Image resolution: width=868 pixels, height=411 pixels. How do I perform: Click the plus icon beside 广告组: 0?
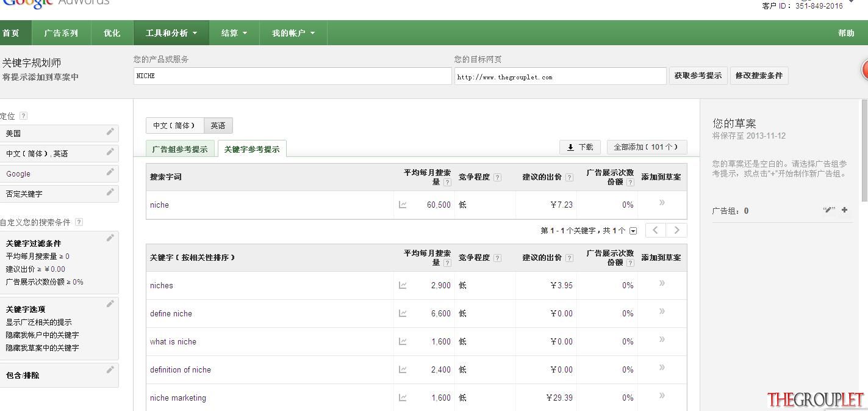point(844,210)
